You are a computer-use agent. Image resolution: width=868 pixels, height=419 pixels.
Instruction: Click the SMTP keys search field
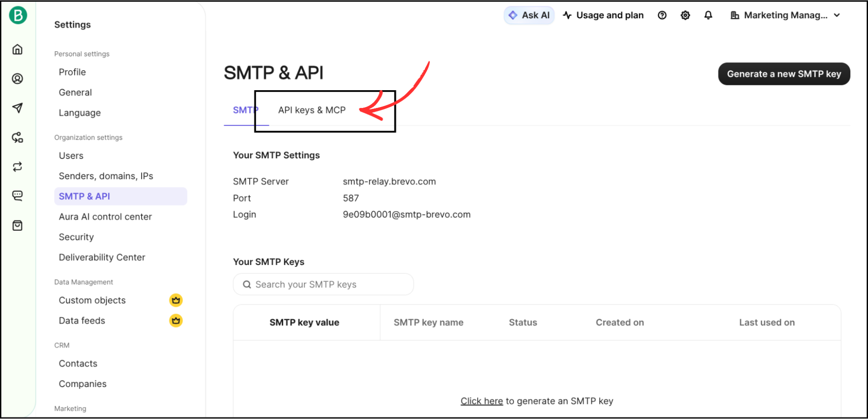(x=323, y=284)
